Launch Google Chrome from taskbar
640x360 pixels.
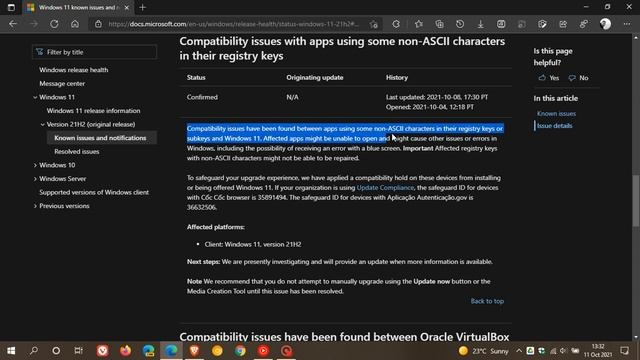point(240,351)
